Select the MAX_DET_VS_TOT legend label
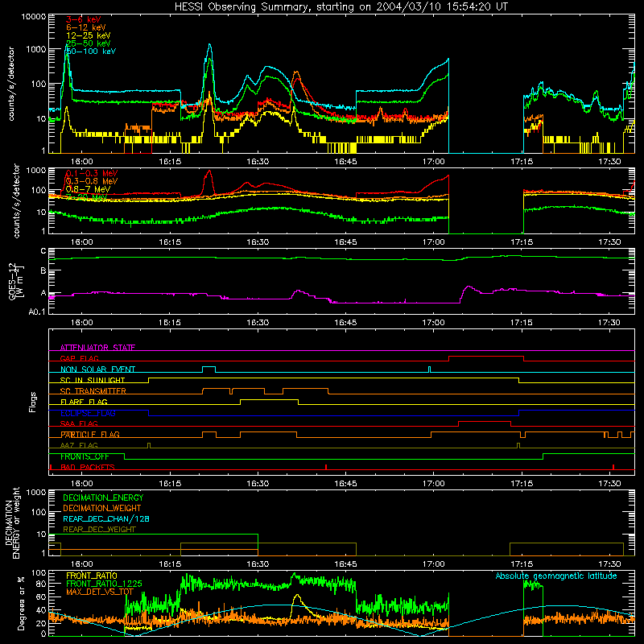Image resolution: width=644 pixels, height=644 pixels. (100, 592)
